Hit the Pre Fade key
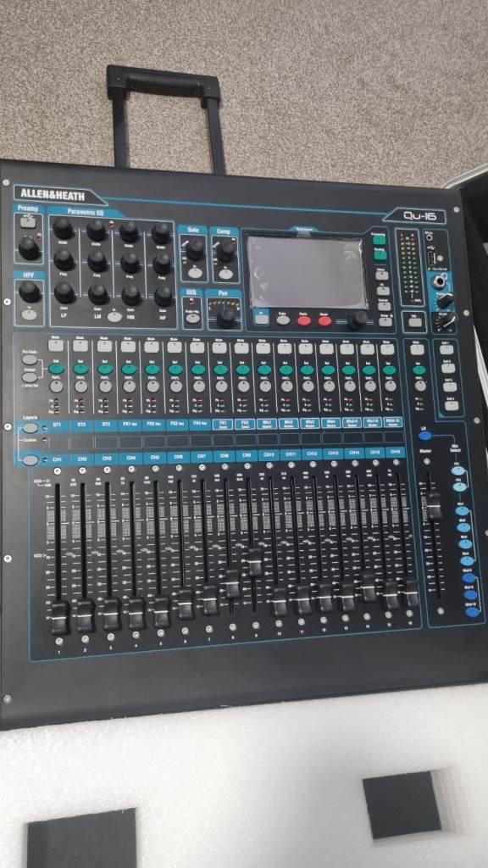The image size is (488, 868). (x=30, y=359)
